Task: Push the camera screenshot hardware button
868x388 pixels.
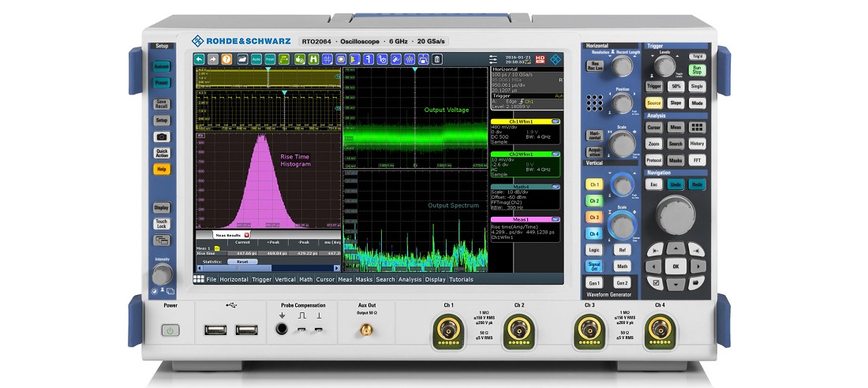Action: 162,136
